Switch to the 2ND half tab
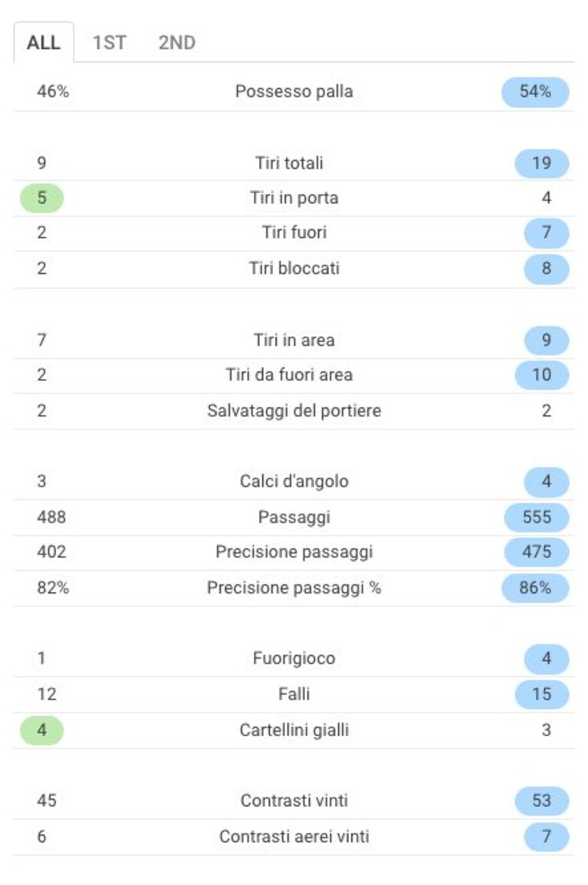 tap(176, 42)
